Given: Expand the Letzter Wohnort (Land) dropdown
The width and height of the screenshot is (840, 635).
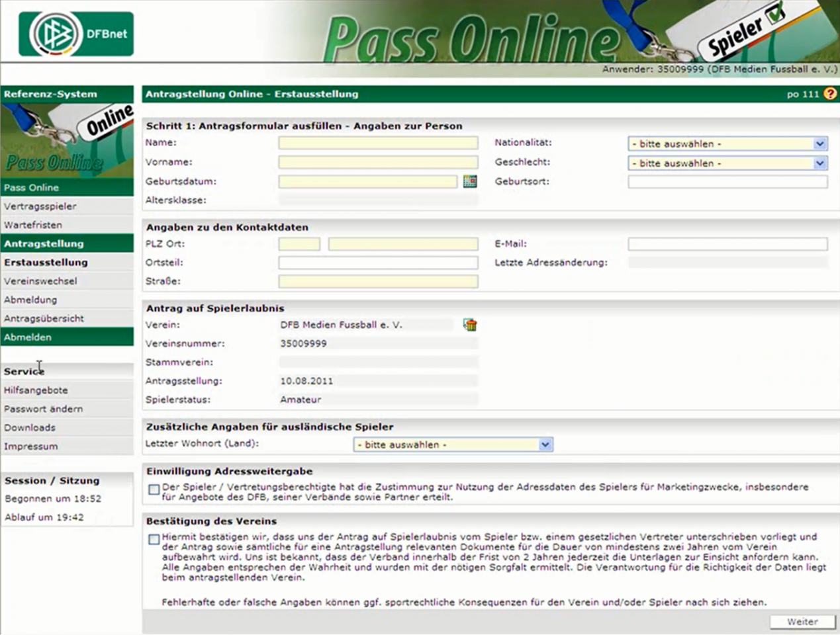Looking at the screenshot, I should tap(453, 444).
